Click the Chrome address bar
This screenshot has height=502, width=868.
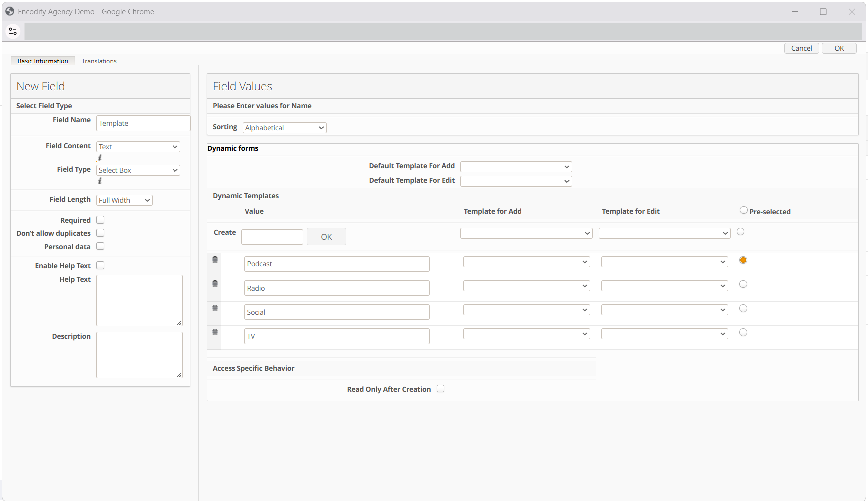coord(443,31)
